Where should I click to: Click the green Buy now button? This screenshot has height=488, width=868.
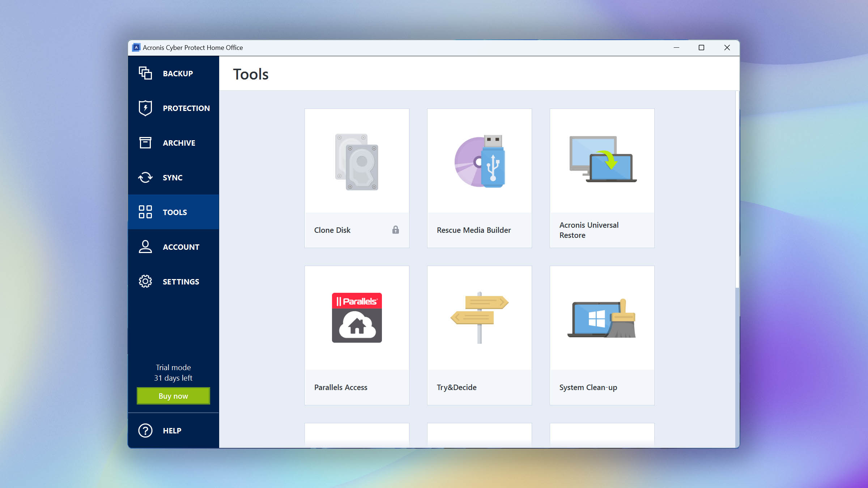[173, 396]
